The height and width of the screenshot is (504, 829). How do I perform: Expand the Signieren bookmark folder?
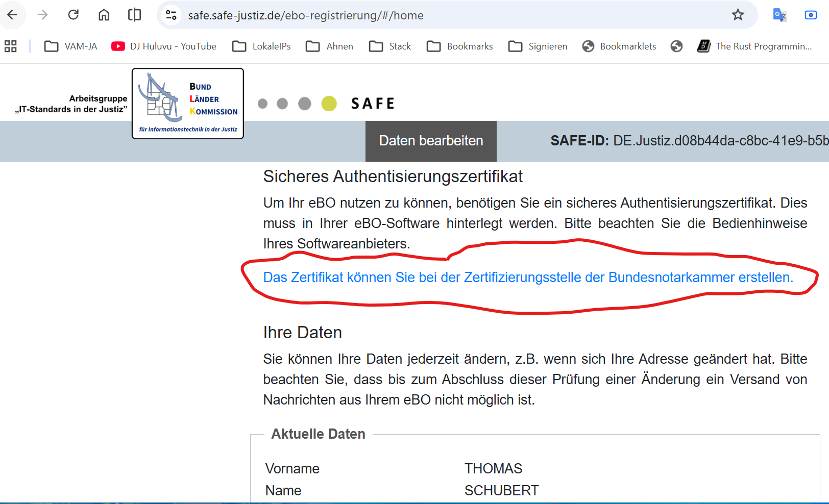click(538, 46)
